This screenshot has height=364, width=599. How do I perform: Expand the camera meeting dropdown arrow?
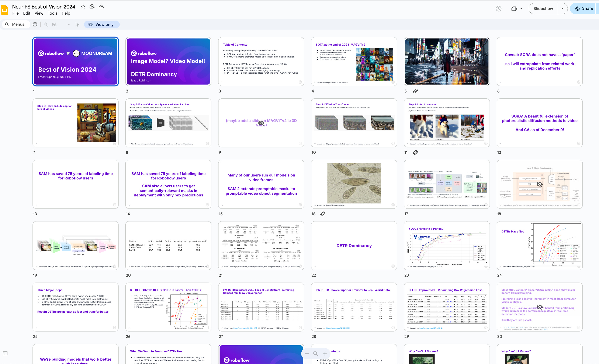coord(522,8)
